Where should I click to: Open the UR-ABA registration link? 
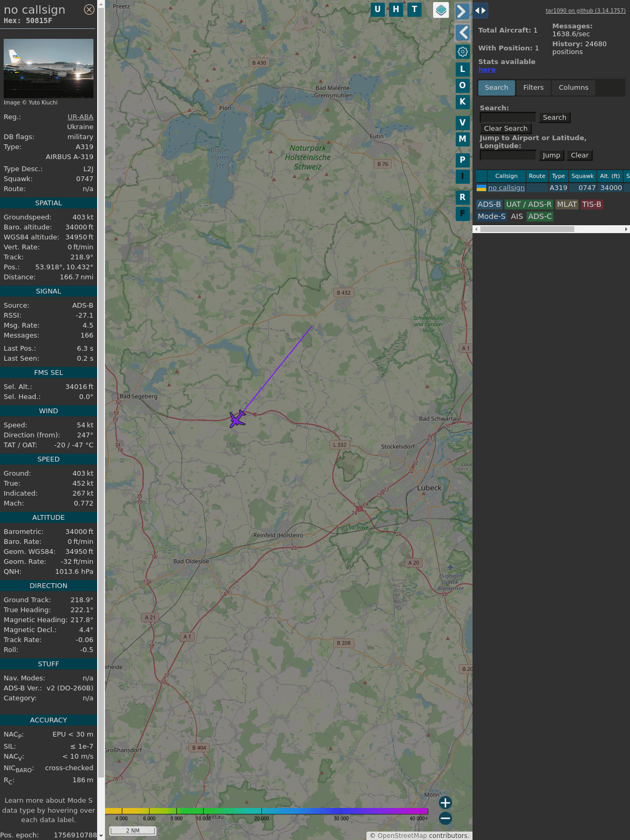80,117
